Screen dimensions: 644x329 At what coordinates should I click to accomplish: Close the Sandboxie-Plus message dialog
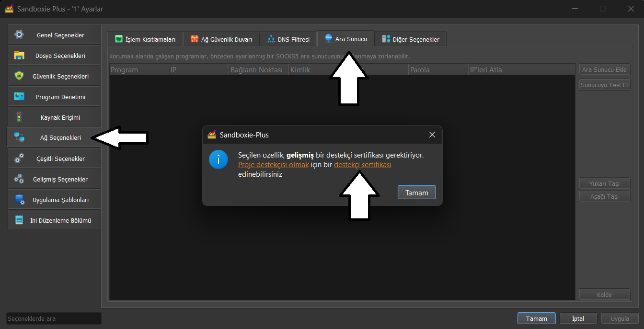[x=432, y=135]
